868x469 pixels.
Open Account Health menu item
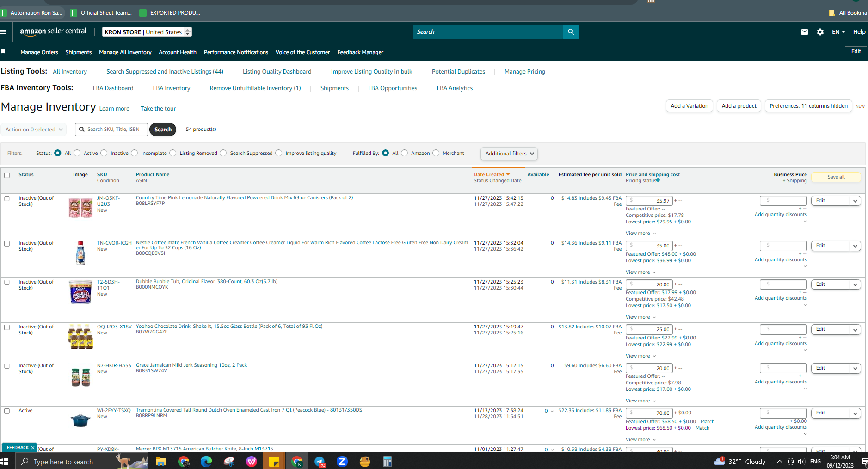point(178,52)
